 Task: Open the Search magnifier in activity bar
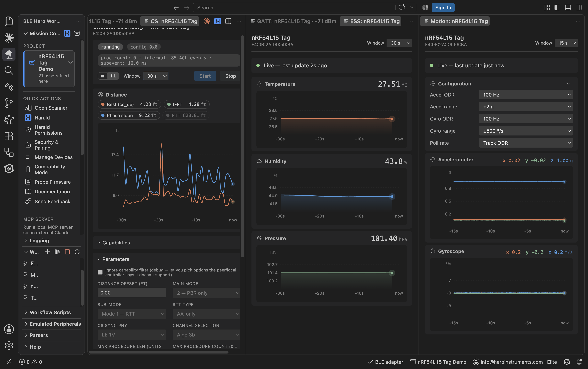click(x=9, y=70)
